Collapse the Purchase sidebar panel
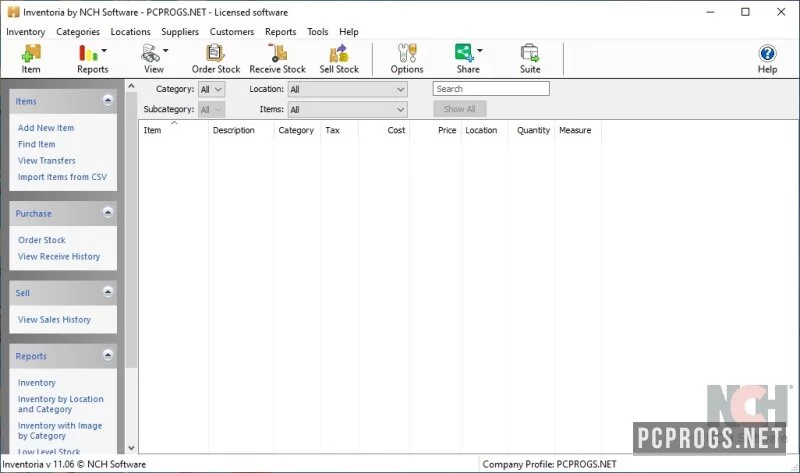The image size is (800, 473). 108,212
